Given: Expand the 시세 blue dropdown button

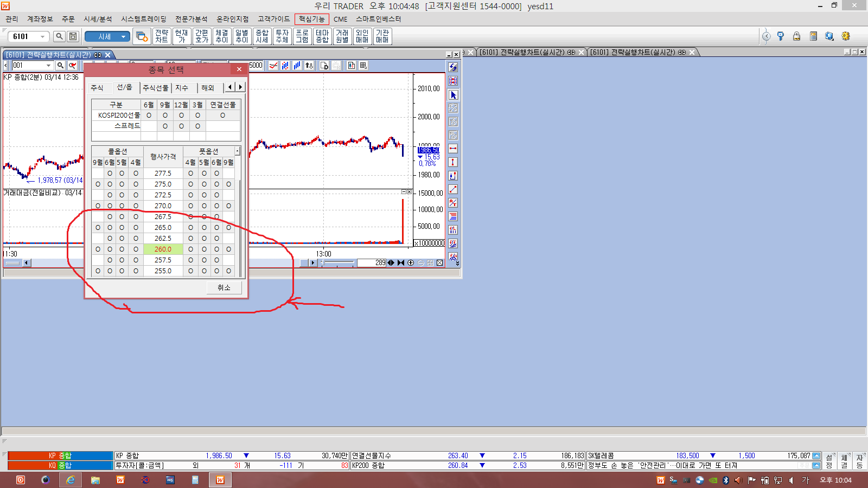Looking at the screenshot, I should click(124, 37).
